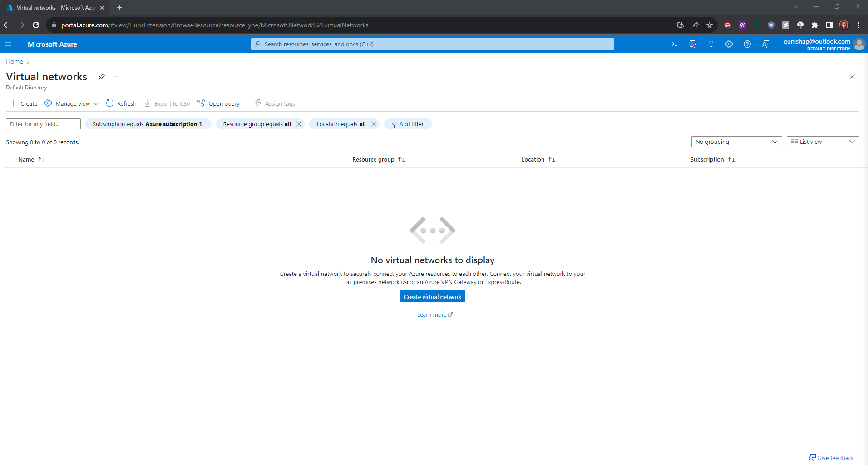Screen dimensions: 868x466
Task: Click the Filter for any field box
Action: [x=43, y=124]
